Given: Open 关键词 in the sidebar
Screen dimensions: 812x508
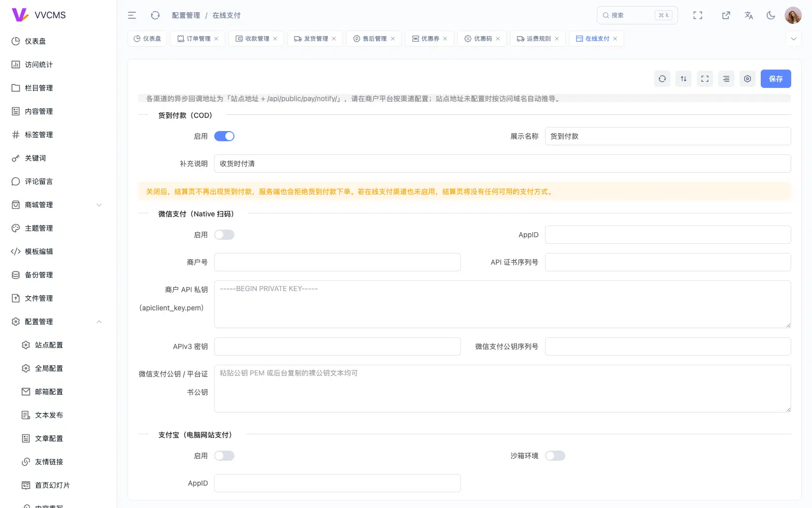Looking at the screenshot, I should (58, 158).
